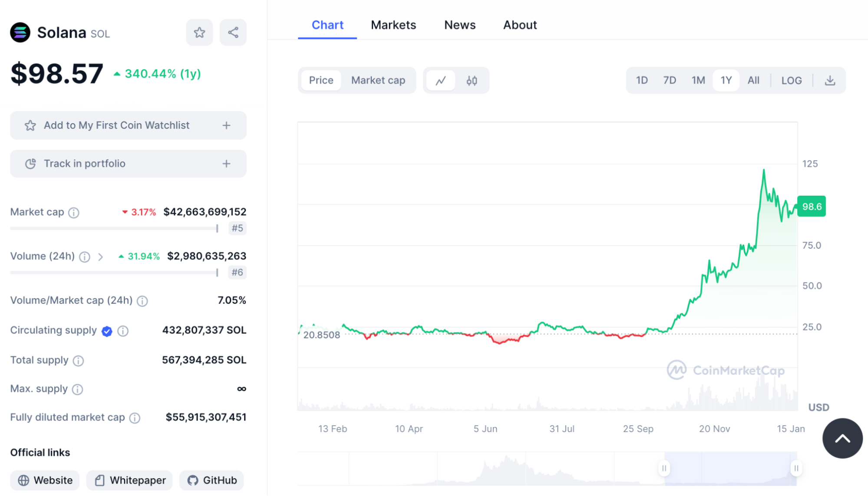Click the 20.8508 baseline label on chart

coord(321,335)
